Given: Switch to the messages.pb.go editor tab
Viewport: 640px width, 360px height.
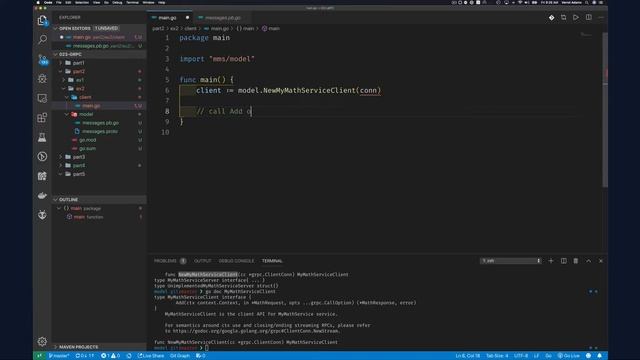Looking at the screenshot, I should [222, 18].
